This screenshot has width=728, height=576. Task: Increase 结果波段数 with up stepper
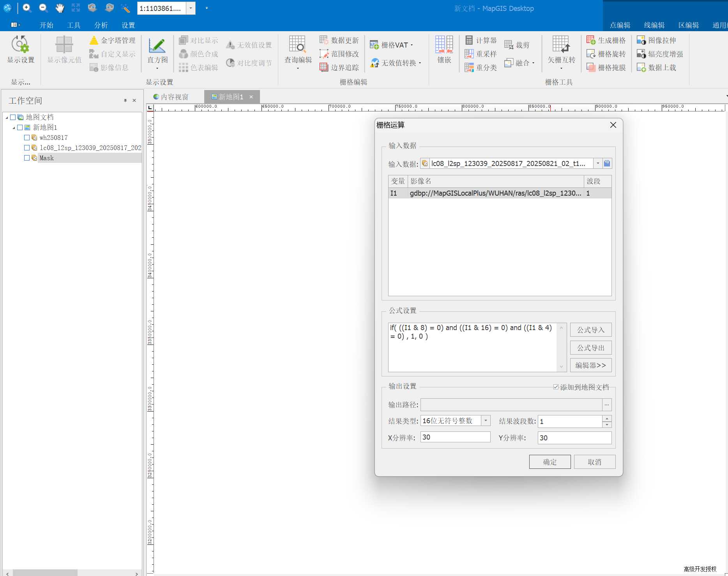(607, 418)
